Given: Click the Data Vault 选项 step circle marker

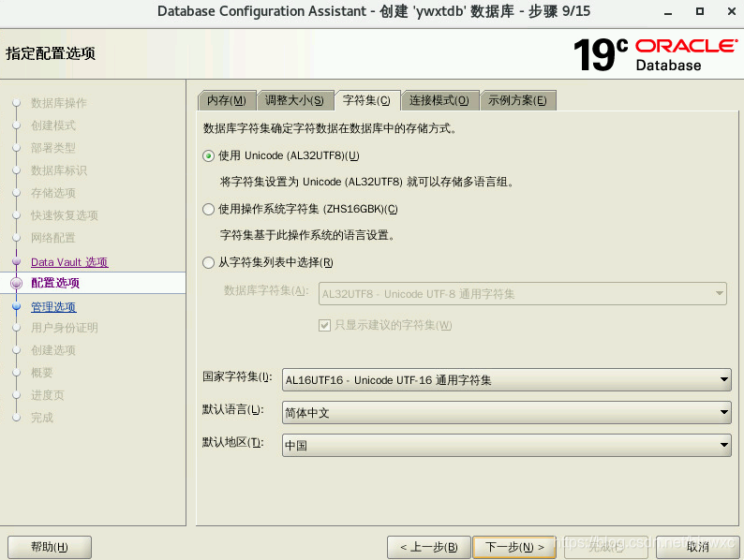Looking at the screenshot, I should [x=16, y=262].
